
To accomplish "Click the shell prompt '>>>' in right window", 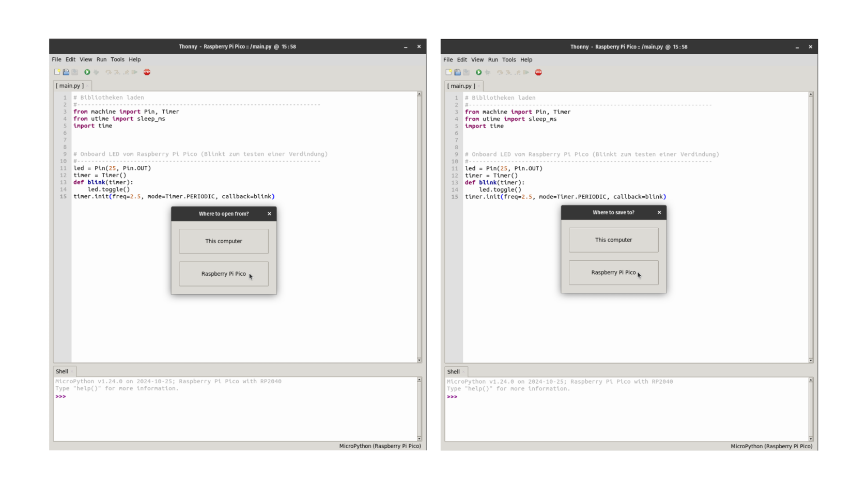I will tap(453, 397).
